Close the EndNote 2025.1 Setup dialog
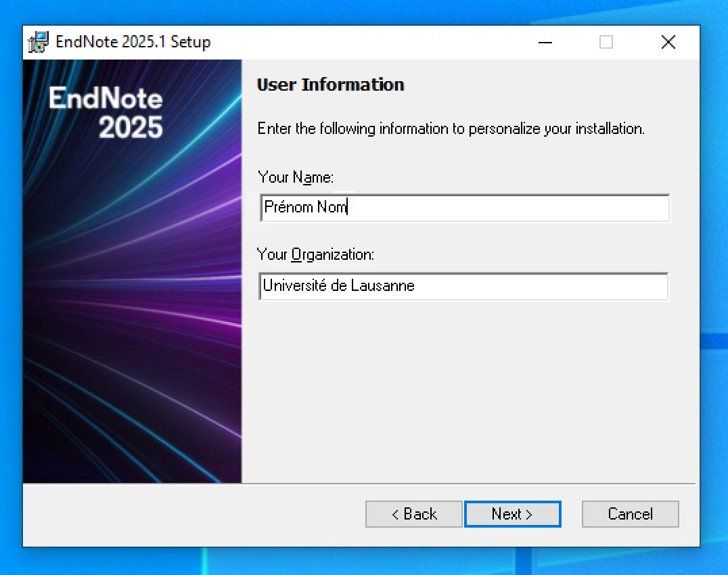The width and height of the screenshot is (728, 575). pos(668,43)
